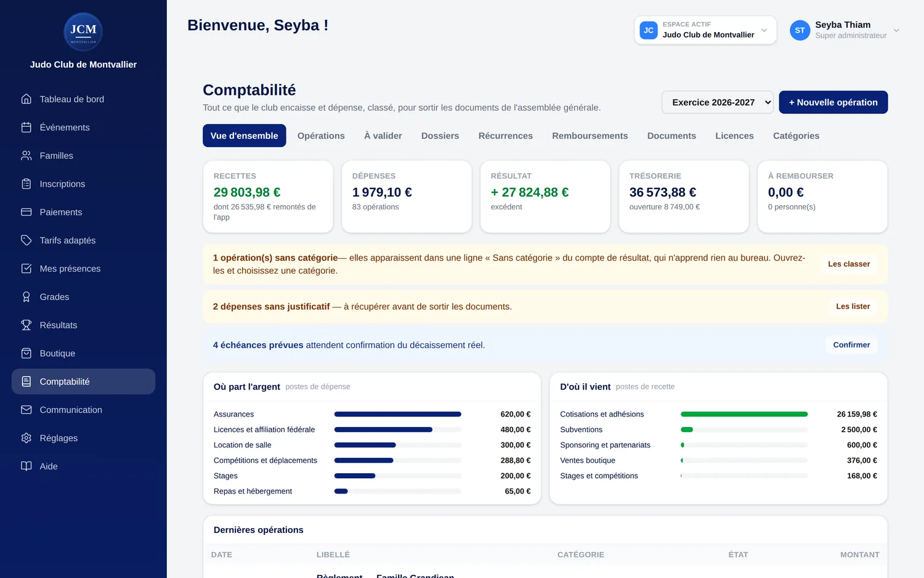Click the Communication envelope icon
The image size is (924, 578).
26,410
